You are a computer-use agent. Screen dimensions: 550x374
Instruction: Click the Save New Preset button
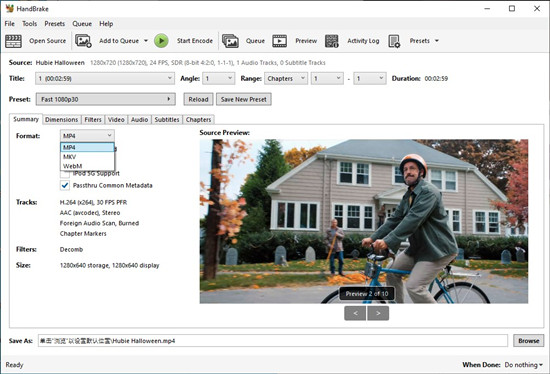pos(244,99)
